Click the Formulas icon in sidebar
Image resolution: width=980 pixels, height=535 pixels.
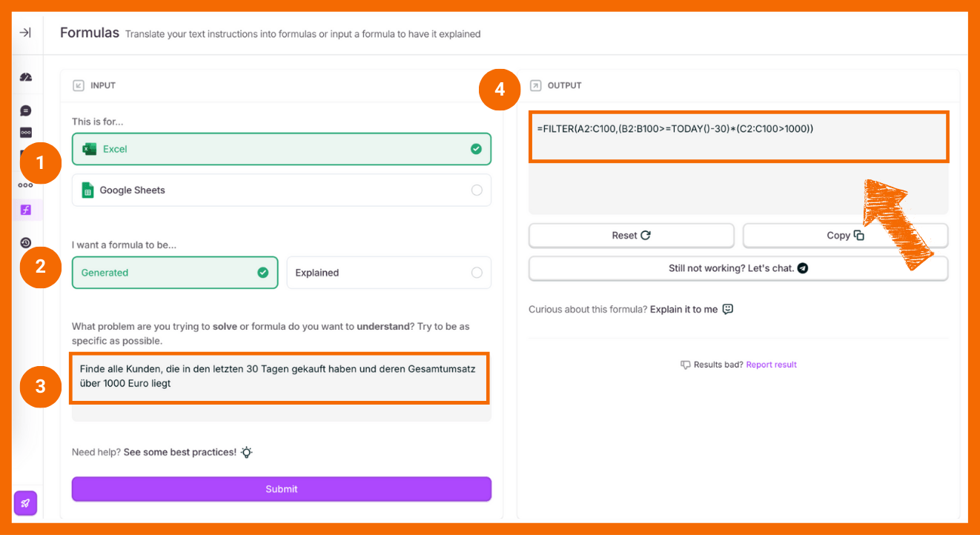[x=26, y=210]
